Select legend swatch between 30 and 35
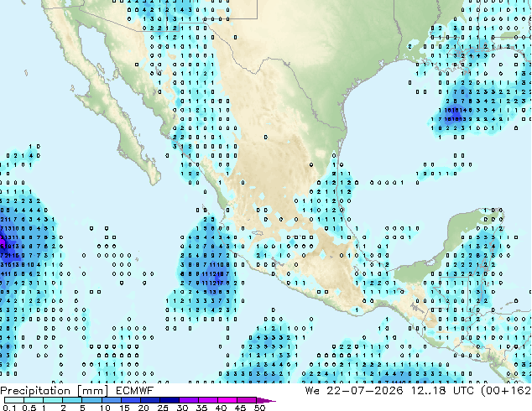532x411 pixels. (x=189, y=400)
